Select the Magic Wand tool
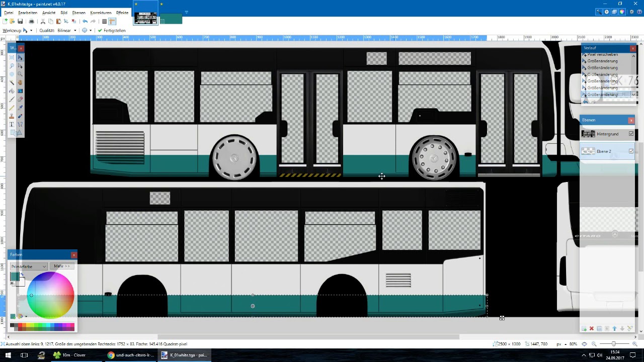The height and width of the screenshot is (362, 644). (x=12, y=82)
